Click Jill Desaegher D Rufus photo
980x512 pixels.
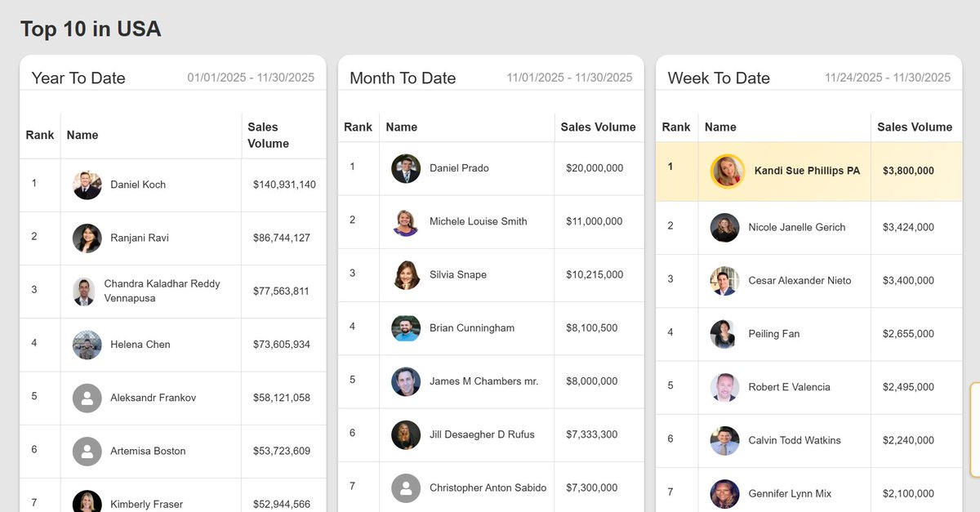(406, 434)
